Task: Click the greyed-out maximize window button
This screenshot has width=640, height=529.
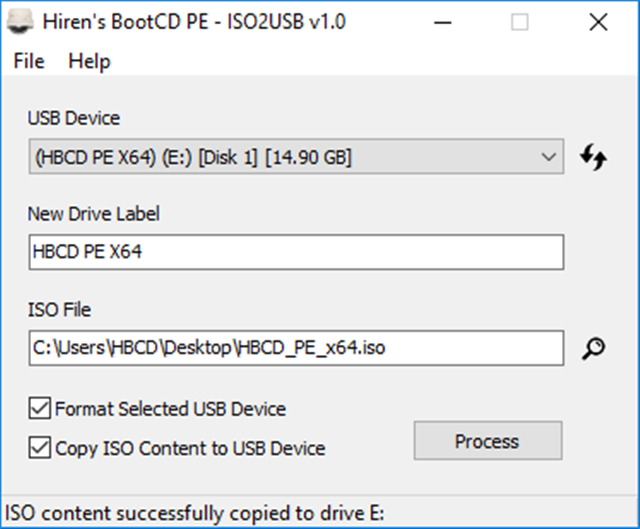Action: [520, 22]
